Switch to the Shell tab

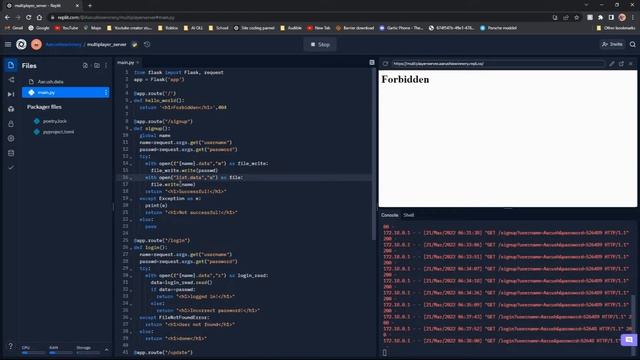pyautogui.click(x=409, y=215)
